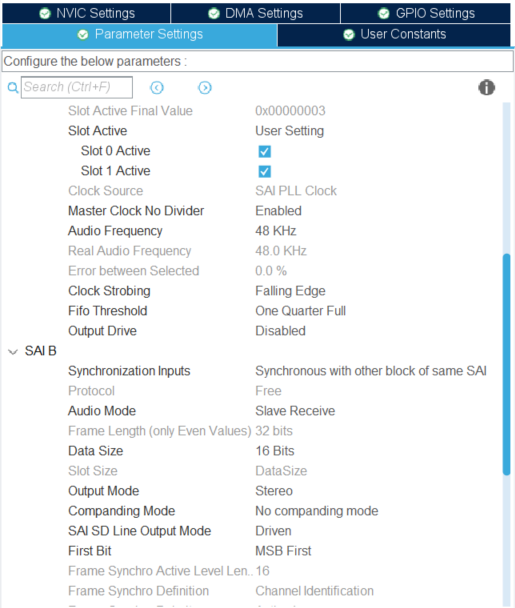Open the Audio Frequency 48 KHz dropdown
This screenshot has width=515, height=608.
pyautogui.click(x=276, y=231)
